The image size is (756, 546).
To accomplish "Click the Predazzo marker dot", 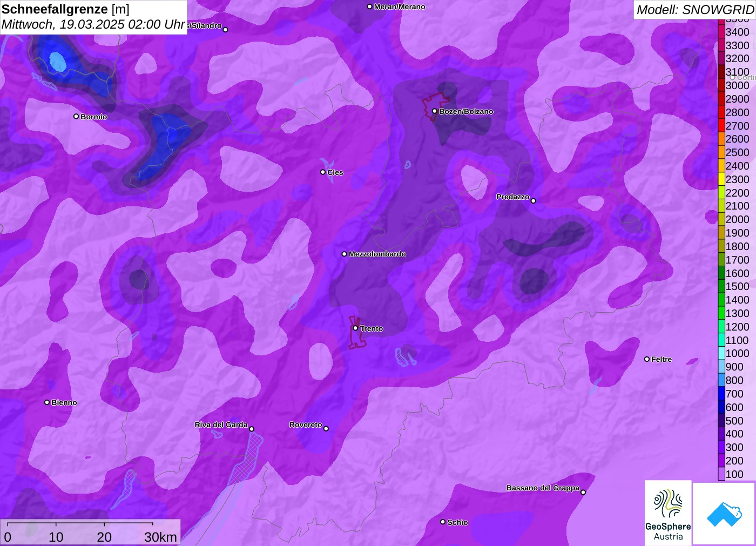I will pos(534,200).
